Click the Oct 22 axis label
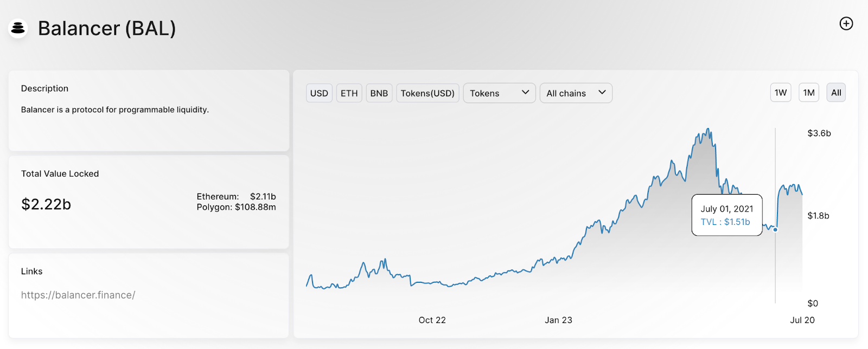The height and width of the screenshot is (349, 868). tap(432, 320)
